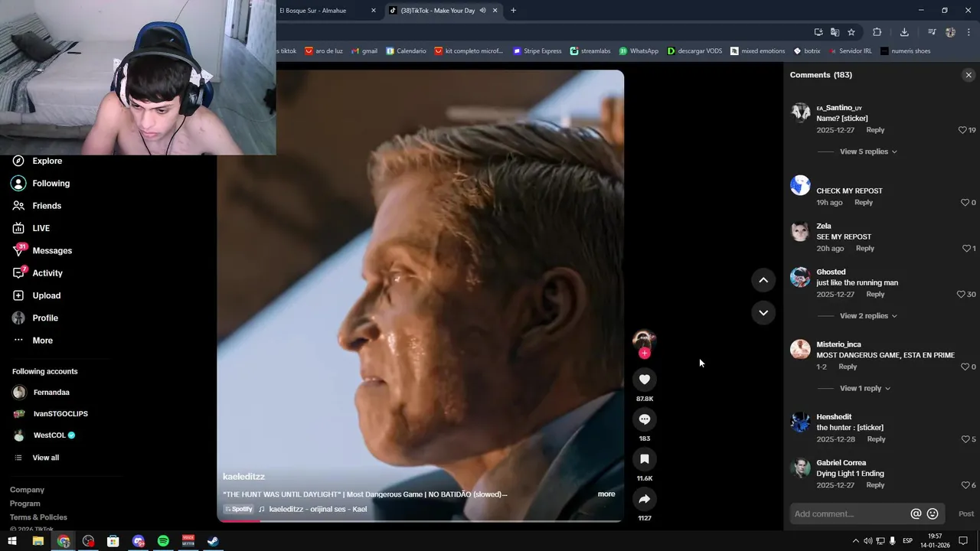Expand the Company footer section
Image resolution: width=980 pixels, height=551 pixels.
click(27, 490)
